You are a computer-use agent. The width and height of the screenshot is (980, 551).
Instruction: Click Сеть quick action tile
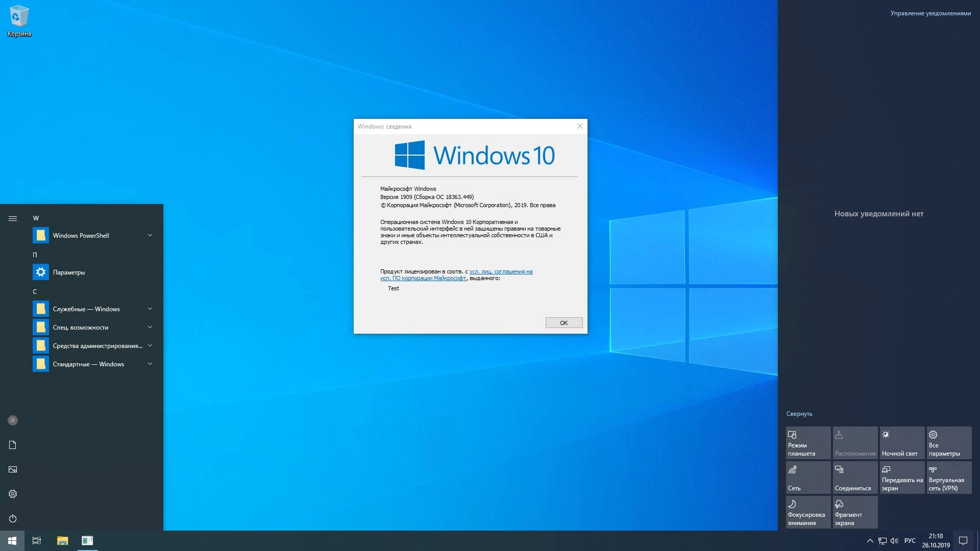808,478
